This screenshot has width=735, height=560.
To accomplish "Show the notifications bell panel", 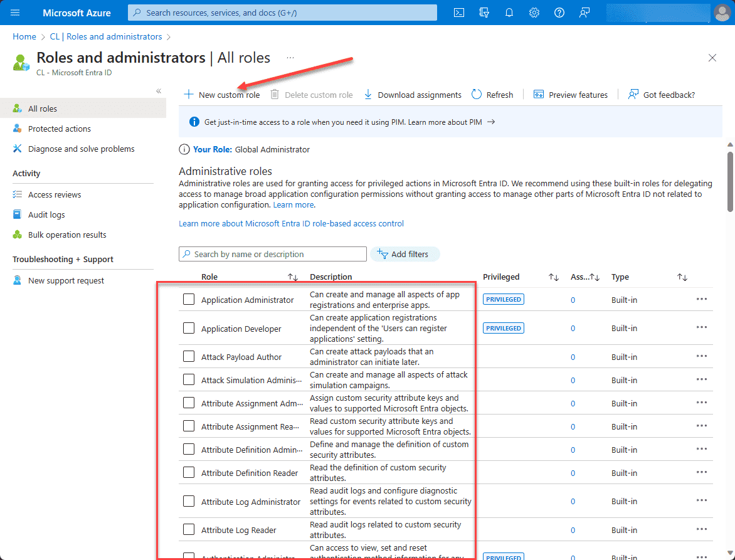I will [x=509, y=13].
